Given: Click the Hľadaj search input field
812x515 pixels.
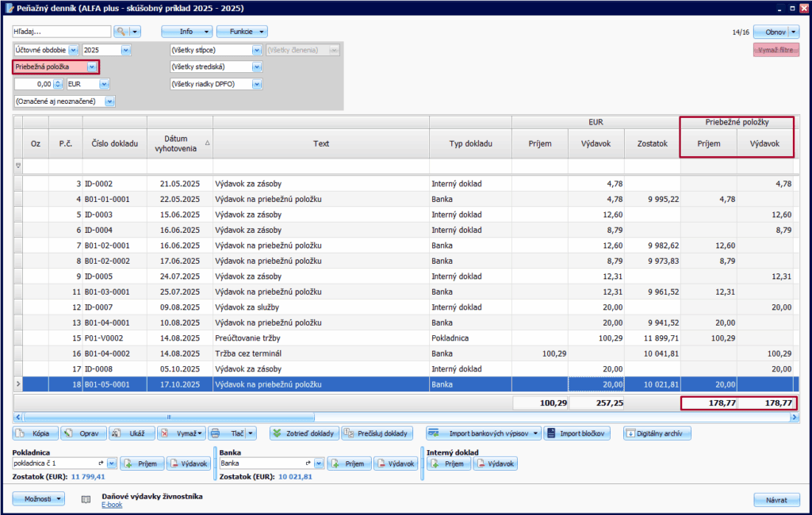Looking at the screenshot, I should coord(61,32).
